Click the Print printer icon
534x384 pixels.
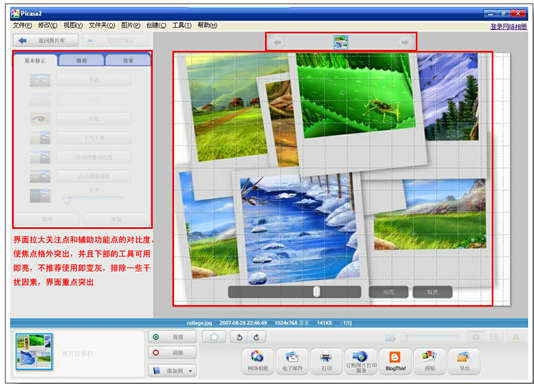click(326, 361)
